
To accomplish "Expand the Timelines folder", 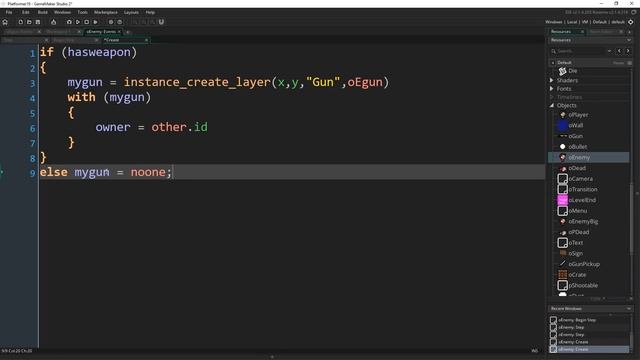I will point(552,97).
